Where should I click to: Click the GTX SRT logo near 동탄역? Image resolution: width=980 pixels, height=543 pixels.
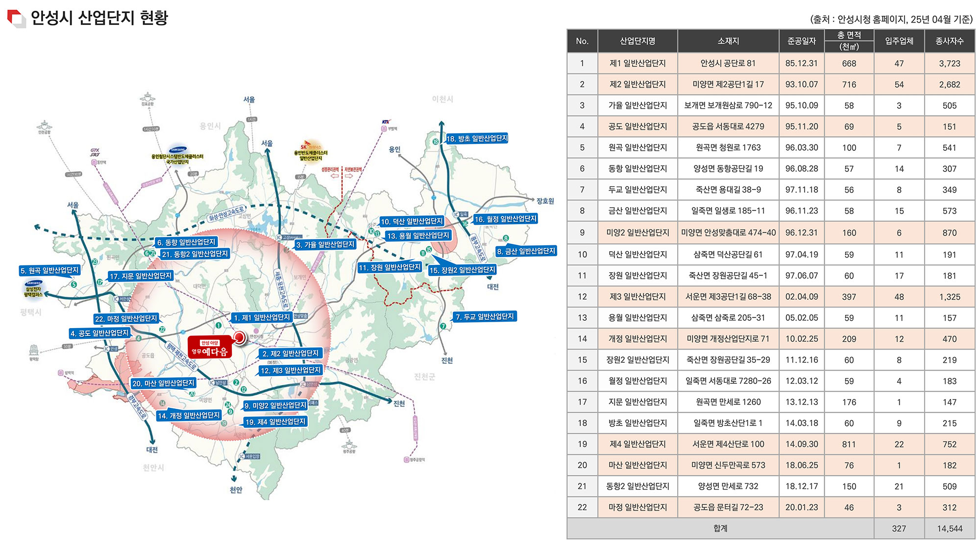95,152
